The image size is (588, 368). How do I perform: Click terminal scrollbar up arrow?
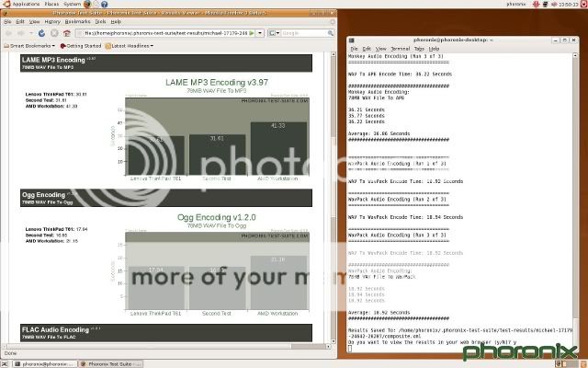[x=575, y=55]
